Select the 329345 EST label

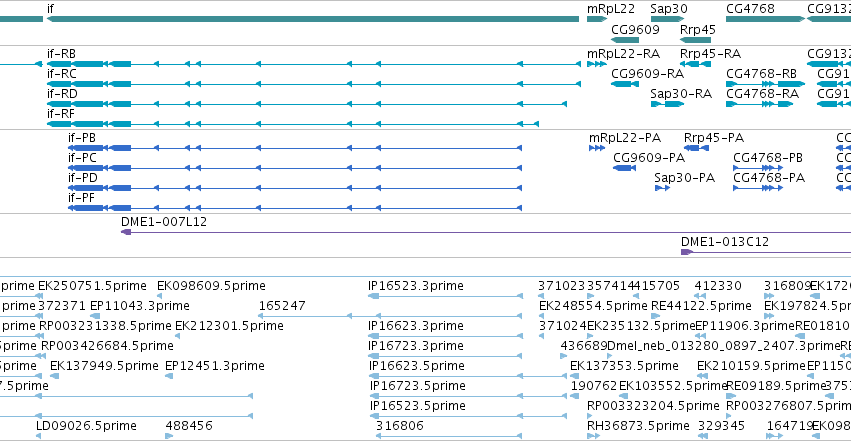(x=721, y=426)
